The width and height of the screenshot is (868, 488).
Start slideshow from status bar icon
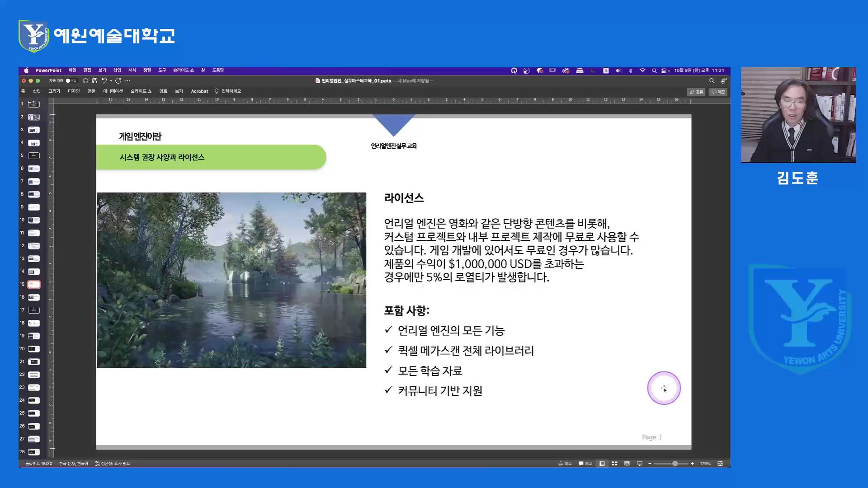click(x=640, y=464)
